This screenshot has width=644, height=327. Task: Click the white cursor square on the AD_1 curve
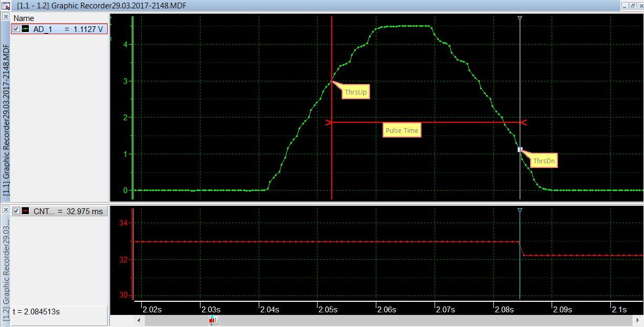tap(520, 150)
